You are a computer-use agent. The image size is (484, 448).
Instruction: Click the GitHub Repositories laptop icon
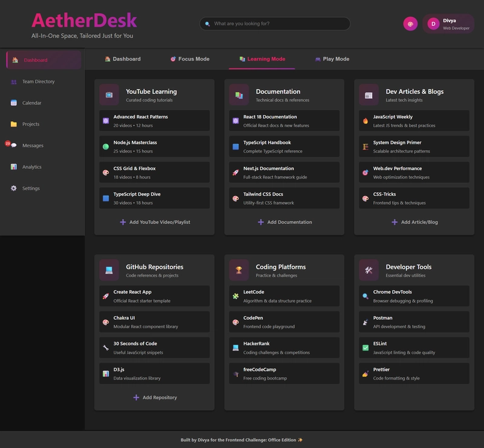pos(109,270)
